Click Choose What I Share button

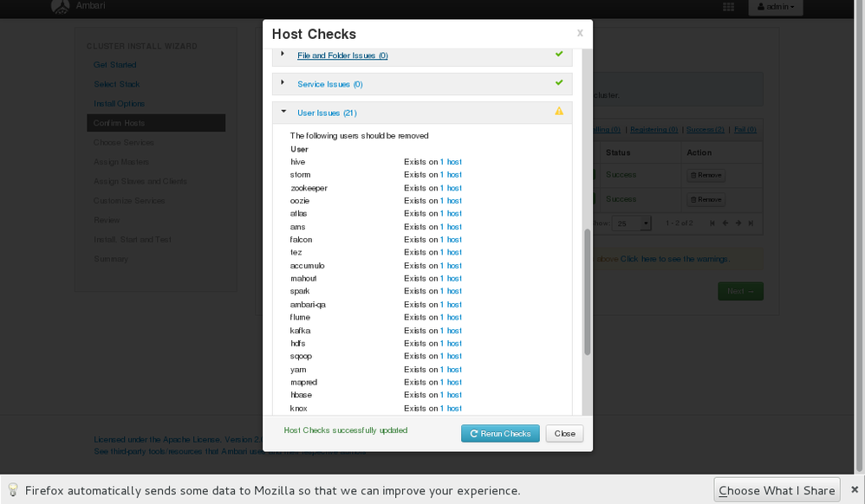pos(777,490)
